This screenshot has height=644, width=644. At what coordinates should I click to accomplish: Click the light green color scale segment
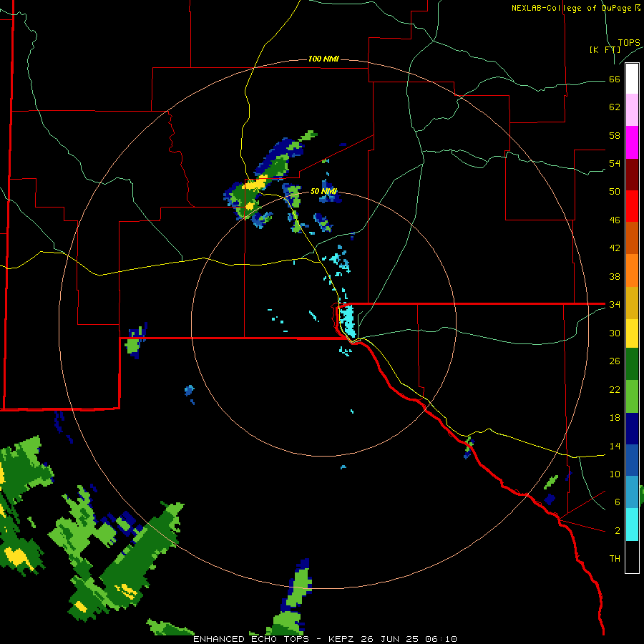click(x=632, y=396)
